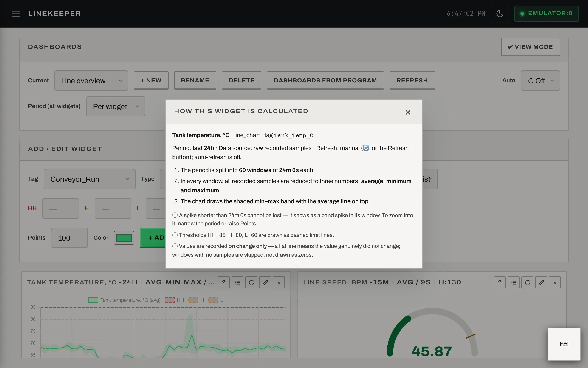
Task: Open Dashboards From Program
Action: point(325,80)
